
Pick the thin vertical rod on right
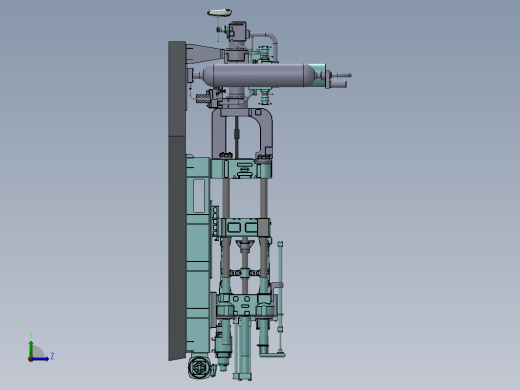(280, 297)
